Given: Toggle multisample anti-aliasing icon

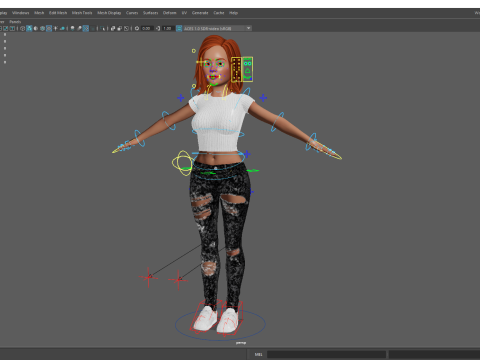Looking at the screenshot, I should (86, 28).
